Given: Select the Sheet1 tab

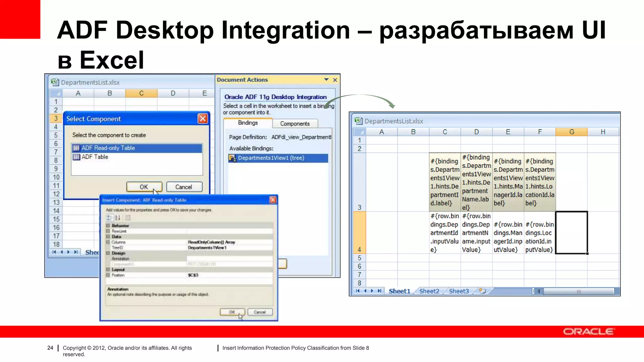Looking at the screenshot, I should [399, 291].
